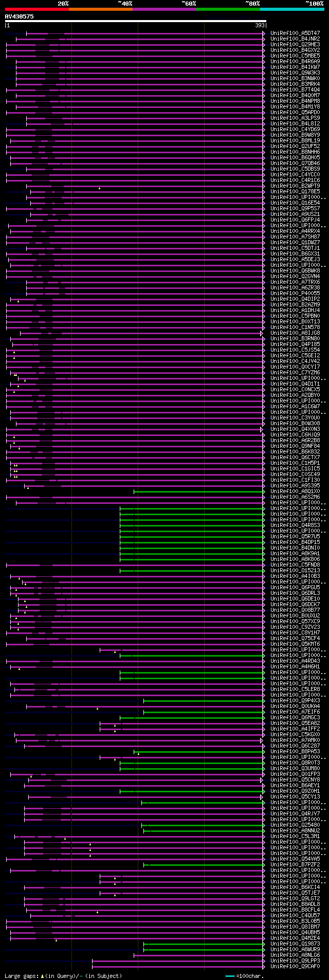Select UniRef100_B6GX31 label
This screenshot has width=329, height=980.
pyautogui.click(x=295, y=254)
